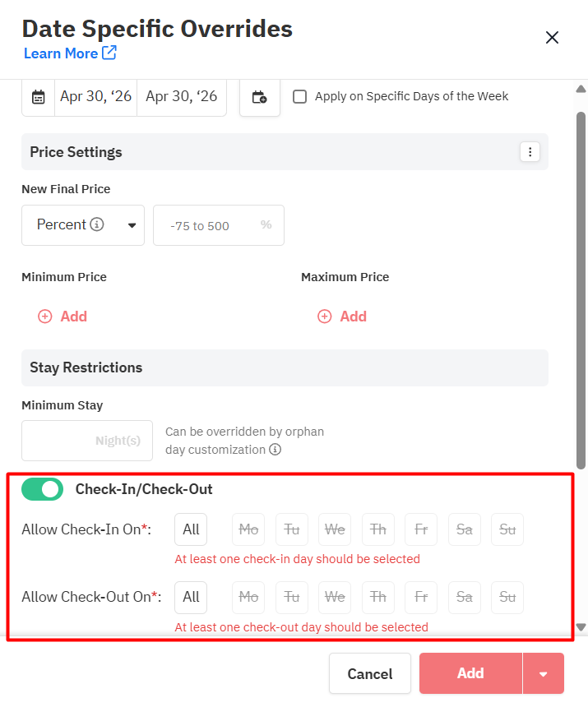Click the Cancel button
Image resolution: width=588 pixels, height=707 pixels.
(369, 673)
